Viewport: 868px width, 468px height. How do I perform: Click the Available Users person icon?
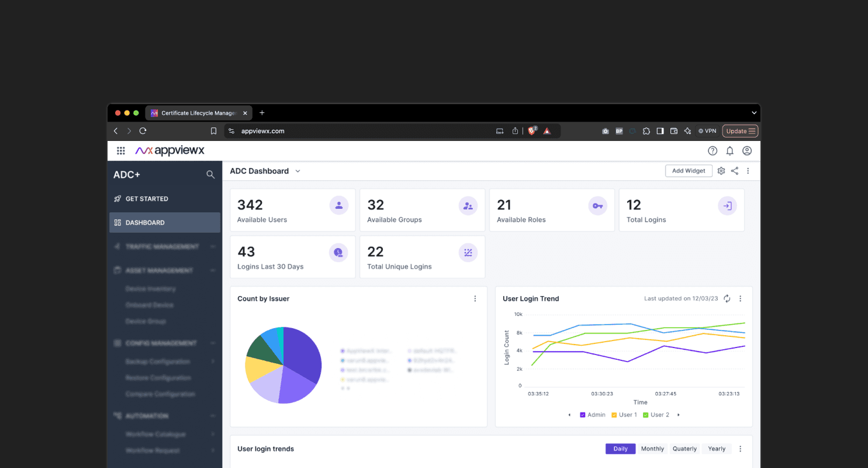click(x=339, y=205)
